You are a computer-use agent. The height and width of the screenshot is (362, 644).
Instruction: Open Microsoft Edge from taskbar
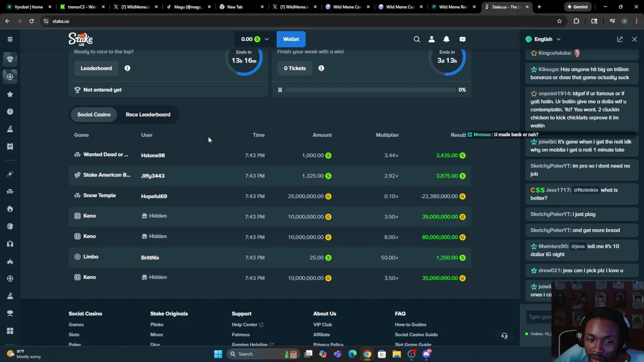click(352, 354)
